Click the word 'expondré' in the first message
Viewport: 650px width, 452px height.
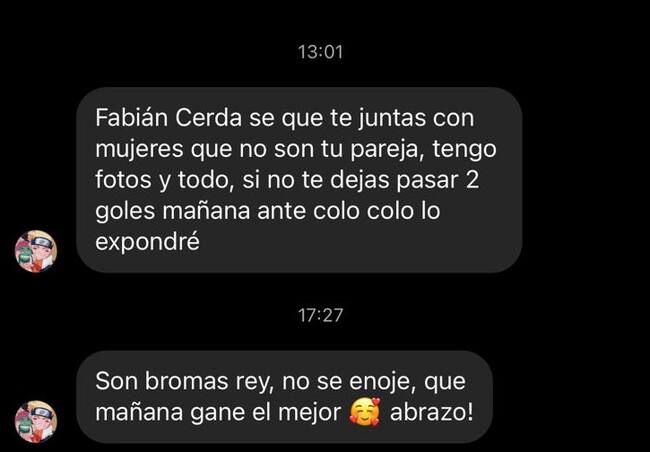pyautogui.click(x=148, y=242)
